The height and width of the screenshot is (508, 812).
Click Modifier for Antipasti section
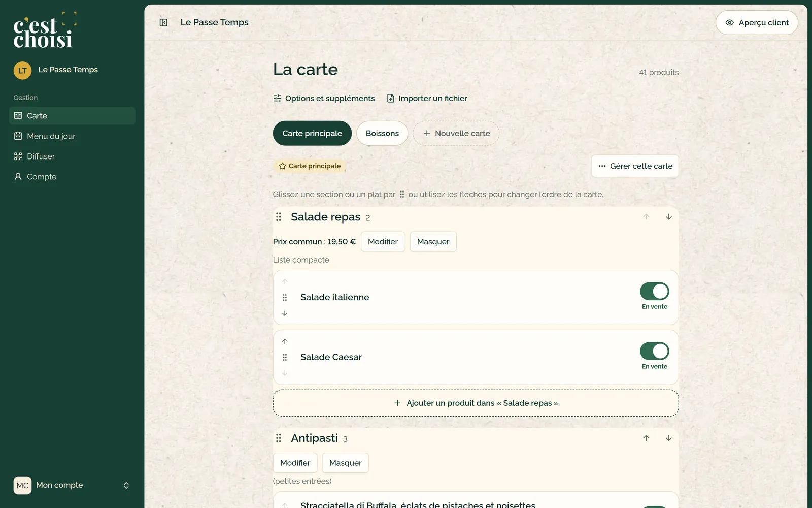coord(295,463)
